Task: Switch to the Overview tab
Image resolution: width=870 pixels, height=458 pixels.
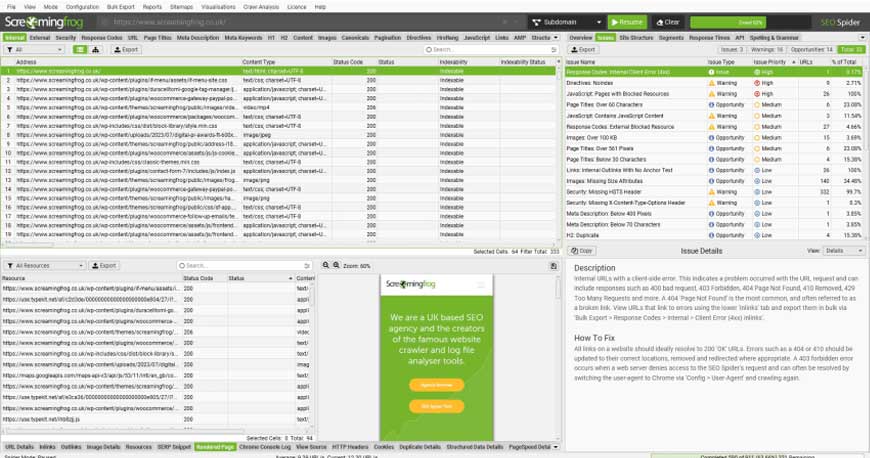Action: [x=580, y=38]
